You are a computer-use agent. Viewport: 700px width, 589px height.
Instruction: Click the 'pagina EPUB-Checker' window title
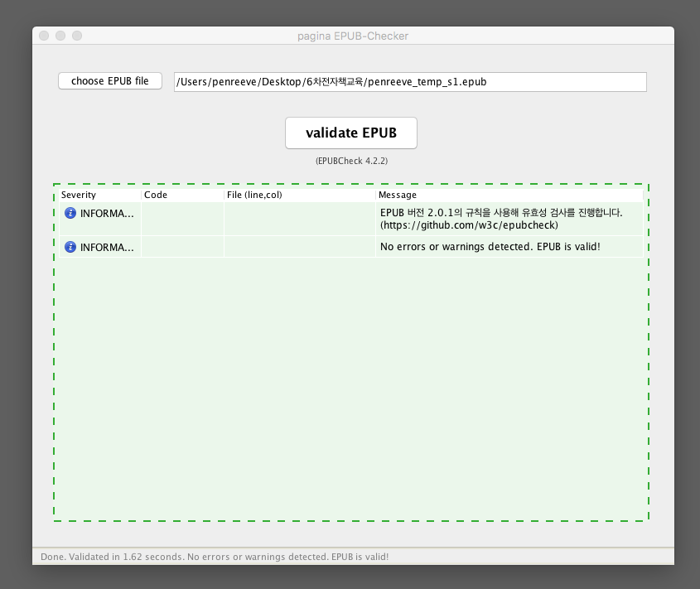click(x=353, y=36)
